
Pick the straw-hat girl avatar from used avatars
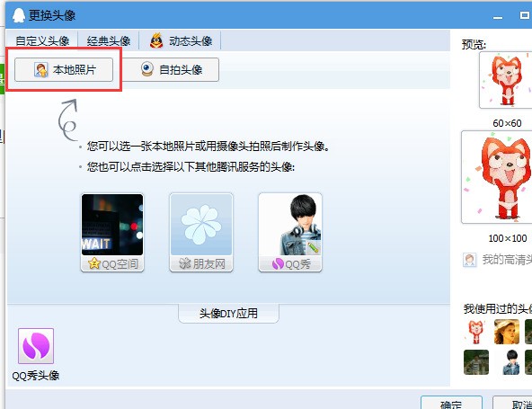click(x=507, y=332)
